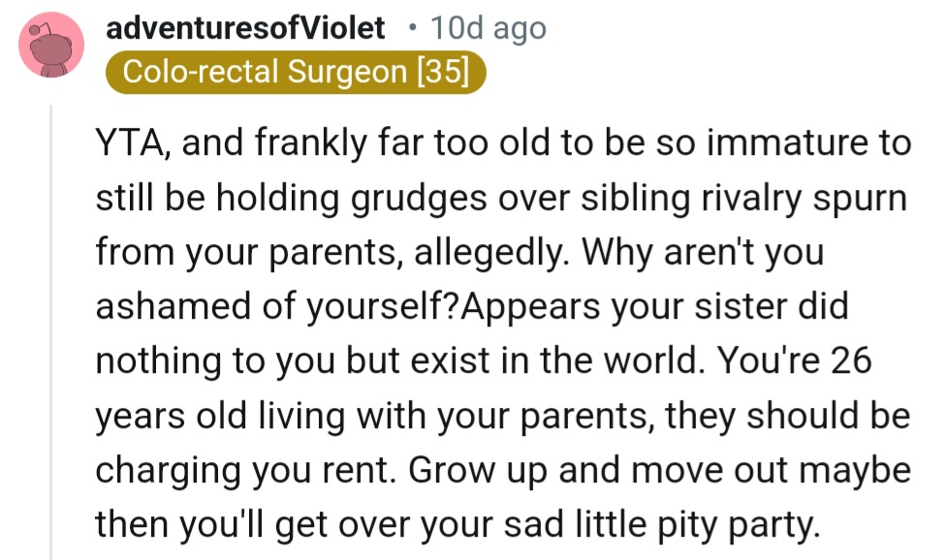Click the phrase 'Appears your sister did'
The width and height of the screenshot is (949, 560).
[654, 307]
